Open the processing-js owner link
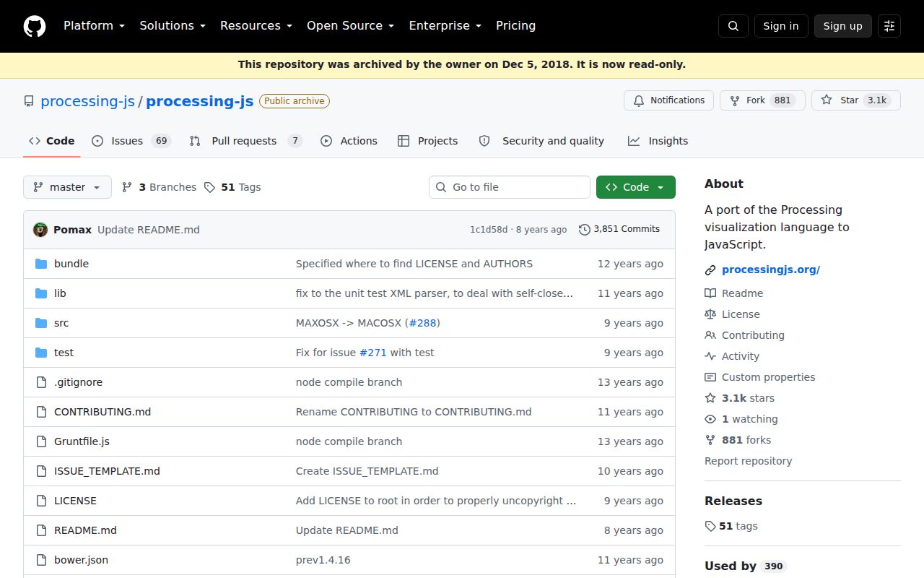The width and height of the screenshot is (924, 578). (x=87, y=101)
